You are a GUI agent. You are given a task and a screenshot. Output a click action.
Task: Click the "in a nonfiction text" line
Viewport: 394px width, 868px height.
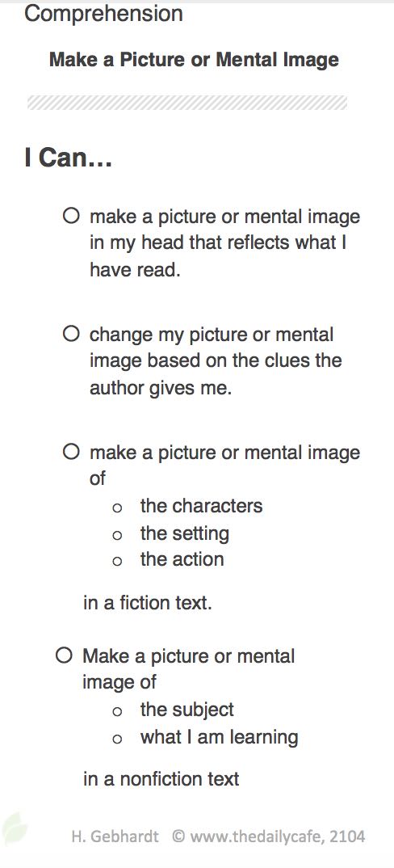[x=161, y=779]
